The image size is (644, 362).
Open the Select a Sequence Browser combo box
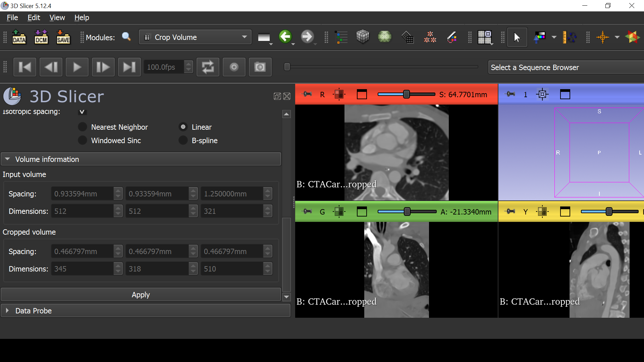click(566, 67)
